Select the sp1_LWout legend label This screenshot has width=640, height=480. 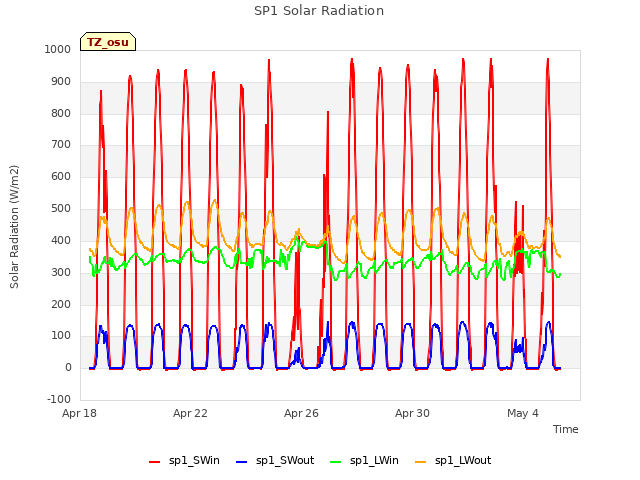(x=463, y=461)
